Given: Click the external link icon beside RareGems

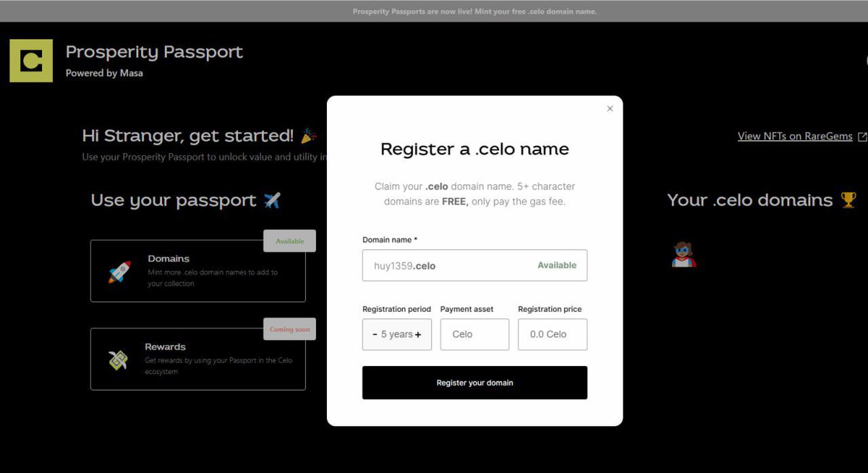Looking at the screenshot, I should pyautogui.click(x=861, y=137).
